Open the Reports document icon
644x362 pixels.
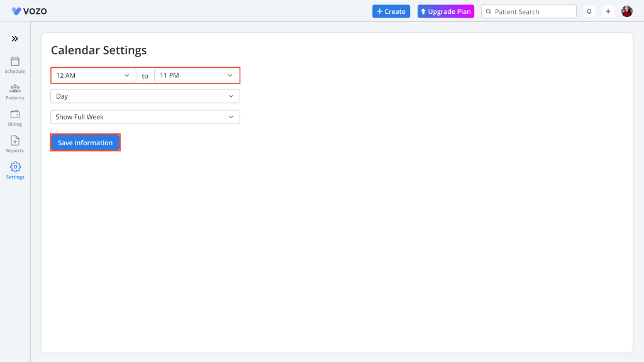(x=15, y=141)
